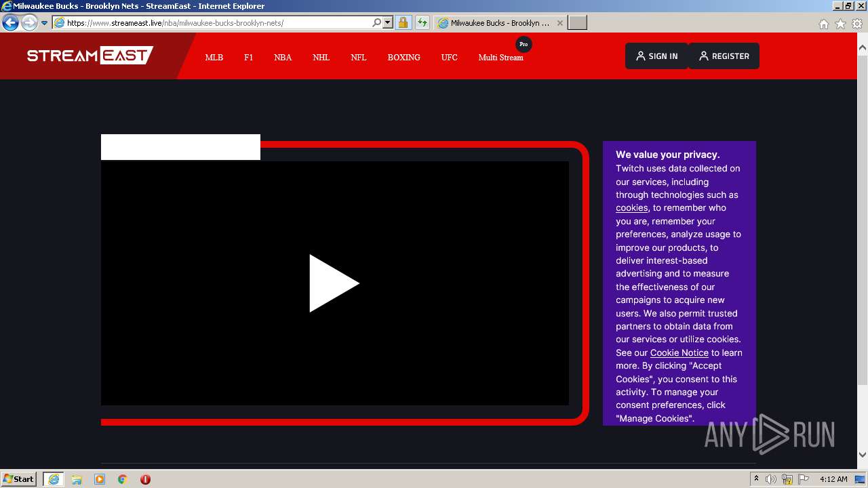868x488 pixels.
Task: Click the search magnifier in address bar
Action: click(x=376, y=23)
